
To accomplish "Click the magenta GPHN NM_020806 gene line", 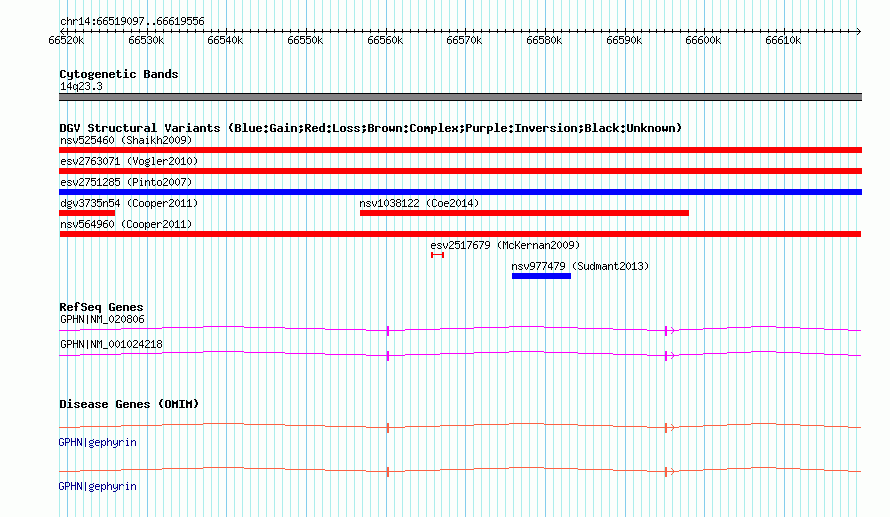I will pyautogui.click(x=460, y=329).
